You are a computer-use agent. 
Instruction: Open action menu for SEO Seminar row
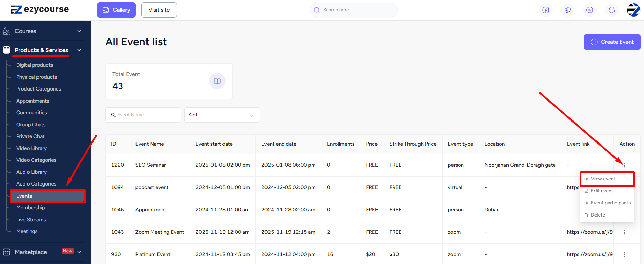tap(624, 165)
